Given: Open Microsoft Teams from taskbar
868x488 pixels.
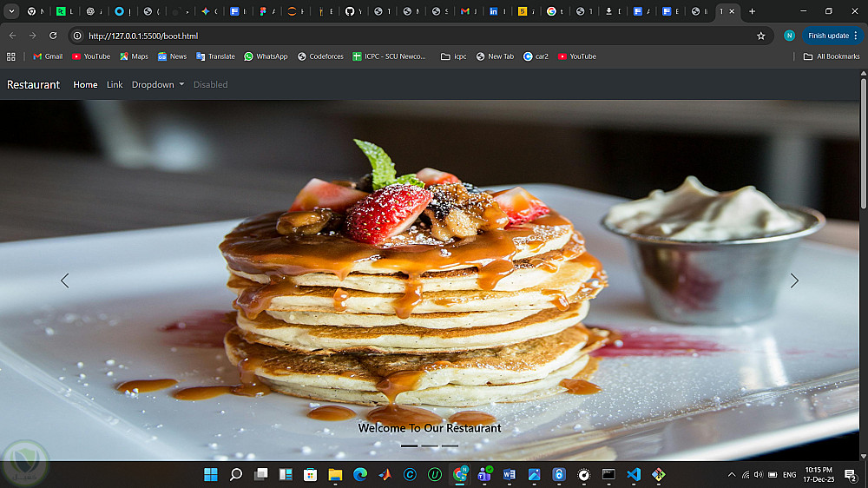Looking at the screenshot, I should 484,475.
